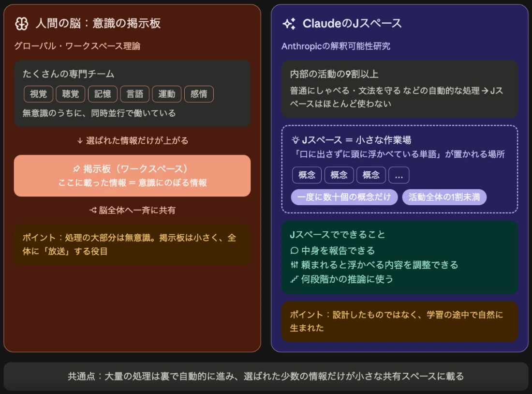Click the text 中身を報告できる
Screen dimensions: 532x394
coord(338,251)
